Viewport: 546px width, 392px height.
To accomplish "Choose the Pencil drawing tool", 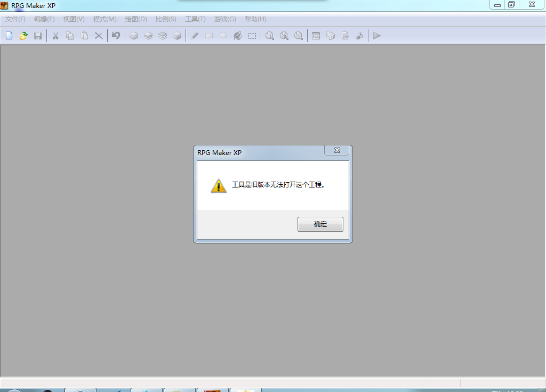I will 195,36.
